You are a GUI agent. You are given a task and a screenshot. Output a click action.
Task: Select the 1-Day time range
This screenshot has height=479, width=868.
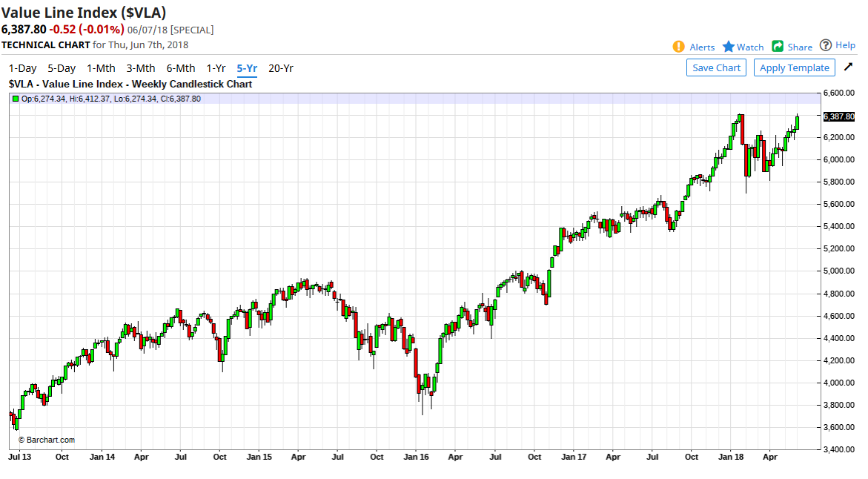coord(23,68)
